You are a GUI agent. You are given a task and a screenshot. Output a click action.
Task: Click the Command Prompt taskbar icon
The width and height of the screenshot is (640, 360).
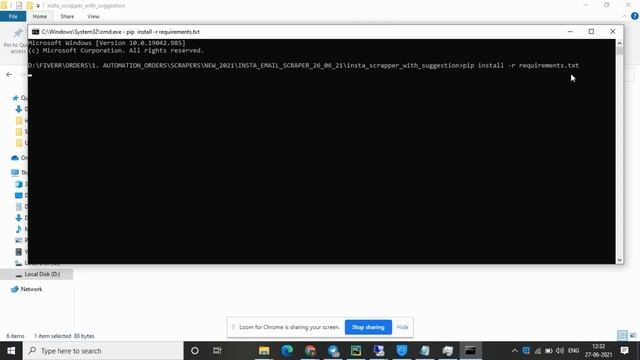click(470, 351)
